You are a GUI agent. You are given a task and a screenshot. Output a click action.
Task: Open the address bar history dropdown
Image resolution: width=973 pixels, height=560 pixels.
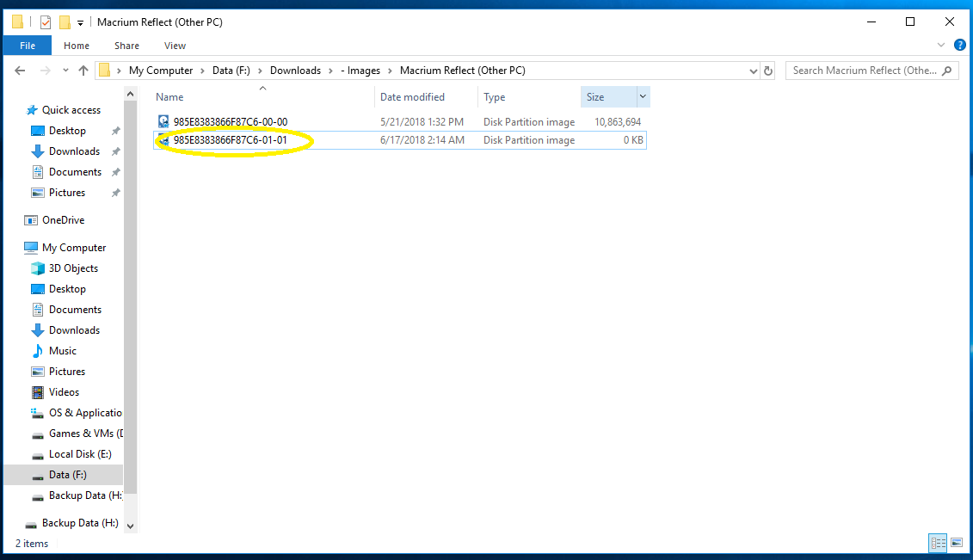pyautogui.click(x=753, y=71)
